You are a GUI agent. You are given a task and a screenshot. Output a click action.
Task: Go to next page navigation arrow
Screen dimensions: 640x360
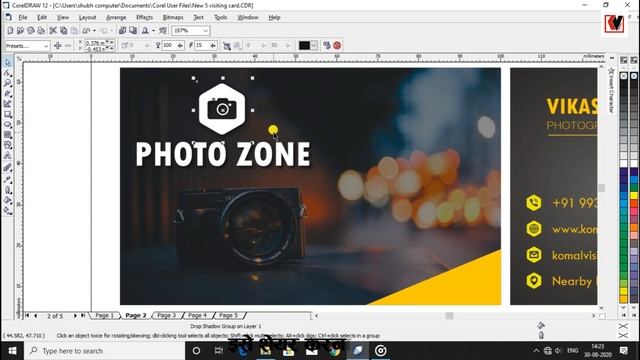(75, 316)
